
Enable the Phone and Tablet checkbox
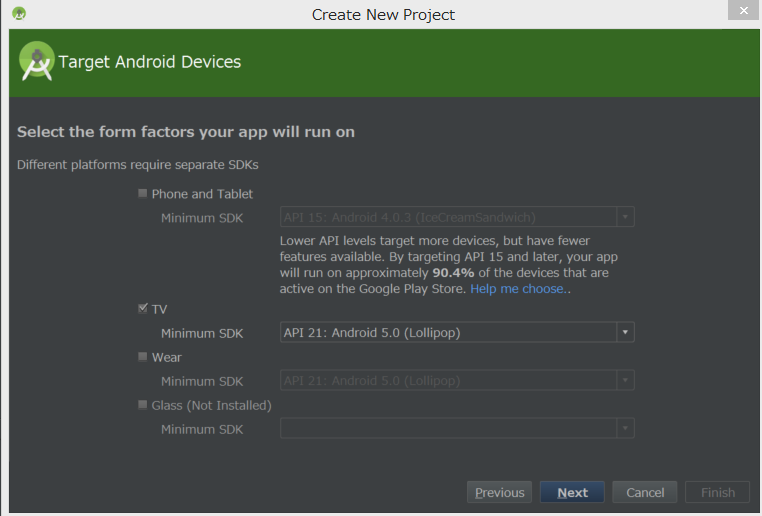(142, 193)
